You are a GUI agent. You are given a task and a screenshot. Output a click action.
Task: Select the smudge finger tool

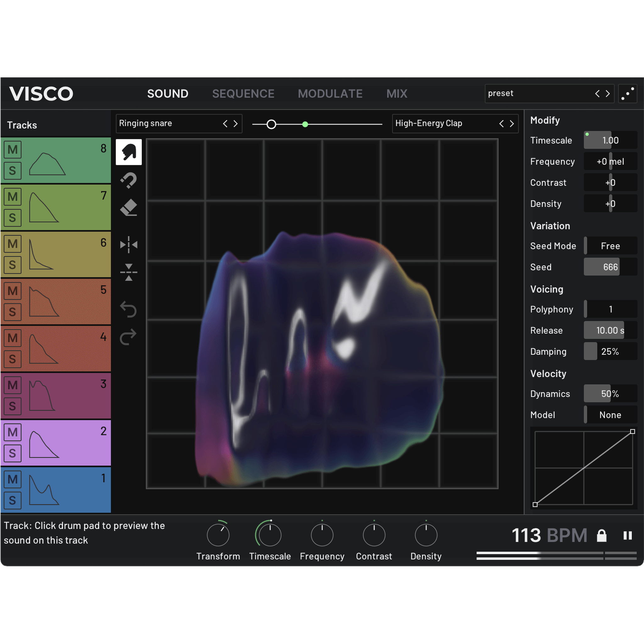(129, 152)
